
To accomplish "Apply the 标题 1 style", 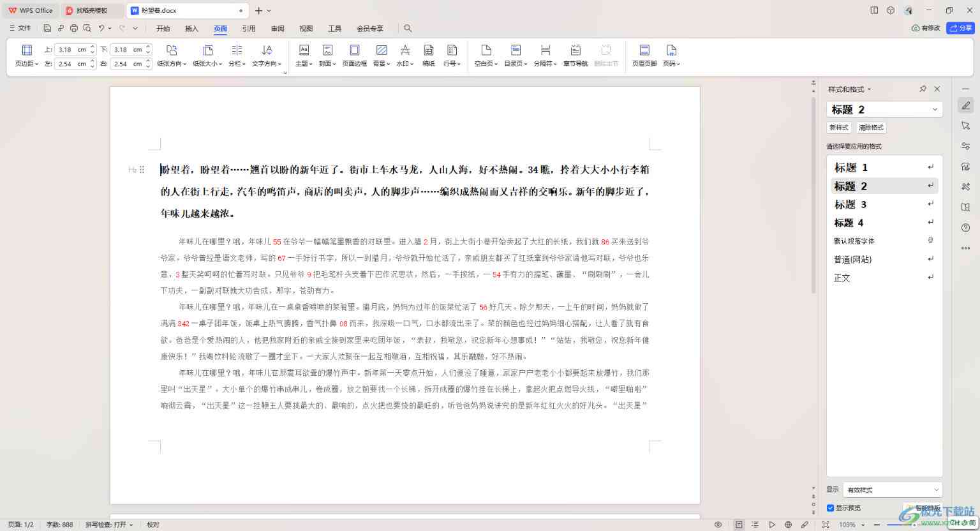I will [x=884, y=167].
